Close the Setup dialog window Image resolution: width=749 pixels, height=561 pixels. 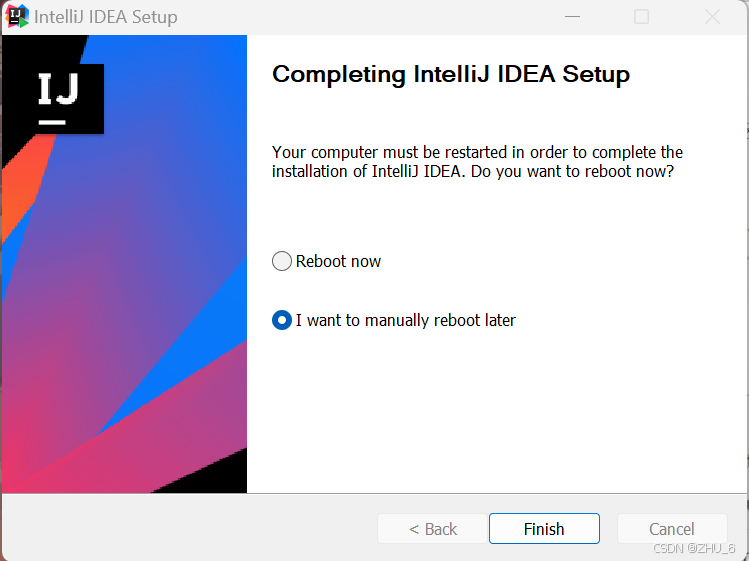pos(712,17)
